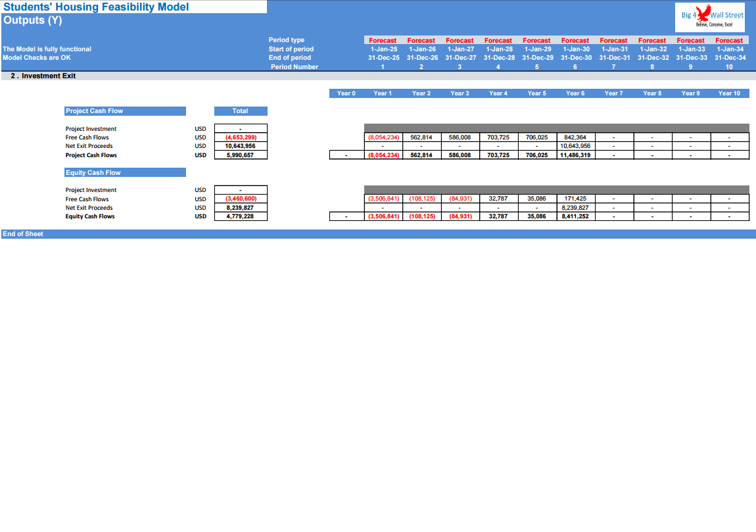Select the equity Year 6 value 8,411,252
Screen dimensions: 756x532
pyautogui.click(x=576, y=216)
